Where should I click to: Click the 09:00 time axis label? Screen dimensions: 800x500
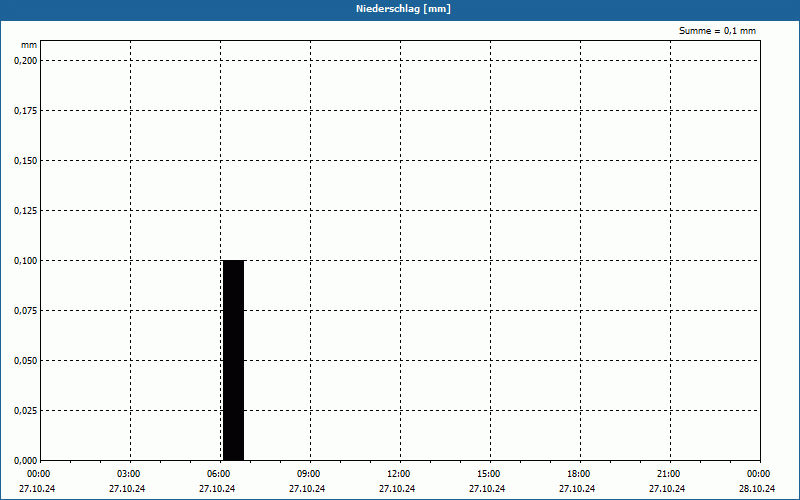coord(308,474)
